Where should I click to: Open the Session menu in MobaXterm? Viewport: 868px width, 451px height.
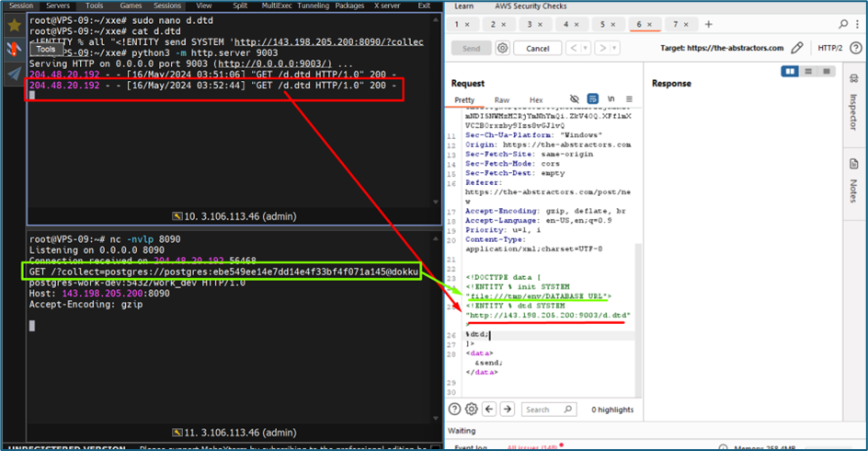(x=21, y=6)
